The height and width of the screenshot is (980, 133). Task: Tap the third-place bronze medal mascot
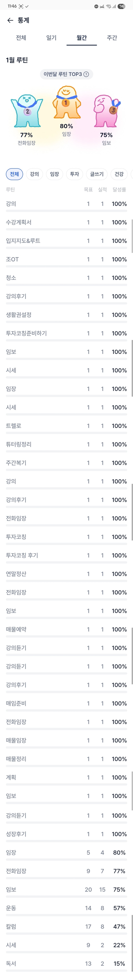pos(106,111)
